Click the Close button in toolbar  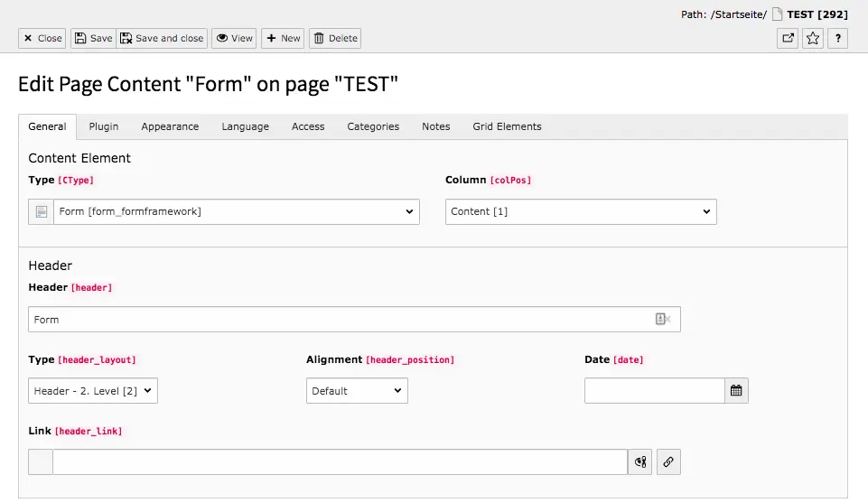(42, 38)
